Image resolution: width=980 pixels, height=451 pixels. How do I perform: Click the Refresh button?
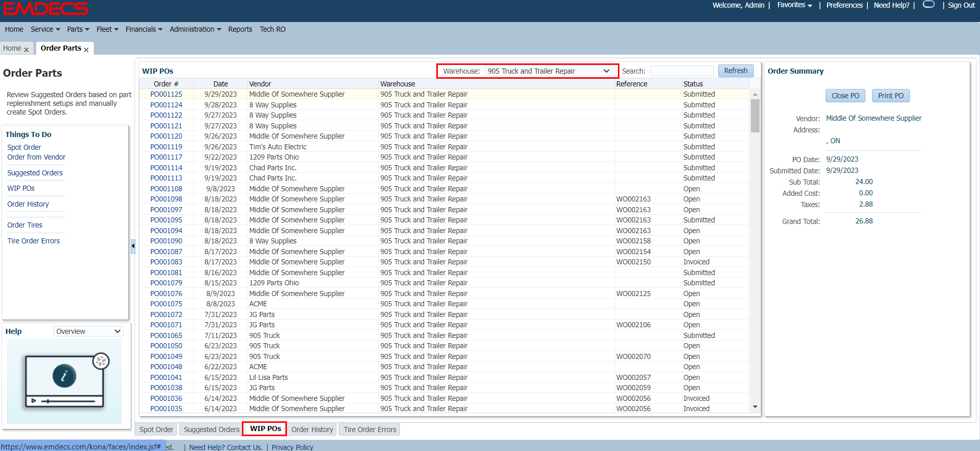pyautogui.click(x=736, y=71)
